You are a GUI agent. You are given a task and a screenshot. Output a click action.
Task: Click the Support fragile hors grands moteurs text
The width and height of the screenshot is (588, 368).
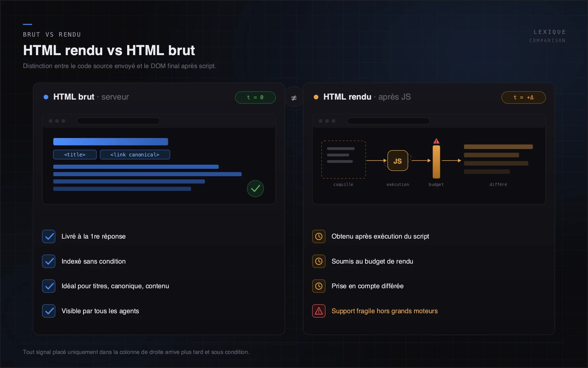click(x=385, y=311)
